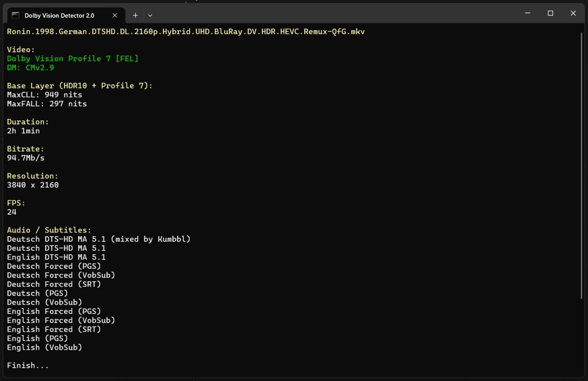Click the 'Deutsch (PGS)' line
The height and width of the screenshot is (381, 588).
tap(37, 293)
